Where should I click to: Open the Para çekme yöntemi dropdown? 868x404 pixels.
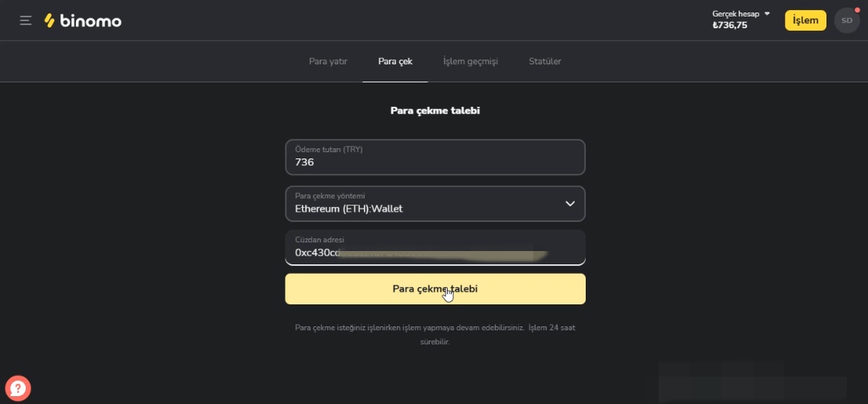tap(434, 204)
